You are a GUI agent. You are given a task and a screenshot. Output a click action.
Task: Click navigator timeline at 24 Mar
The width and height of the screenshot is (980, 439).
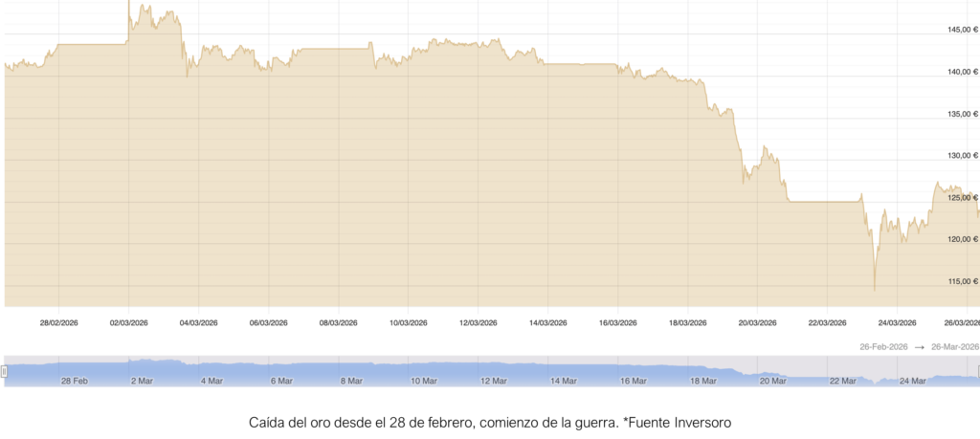click(x=911, y=381)
